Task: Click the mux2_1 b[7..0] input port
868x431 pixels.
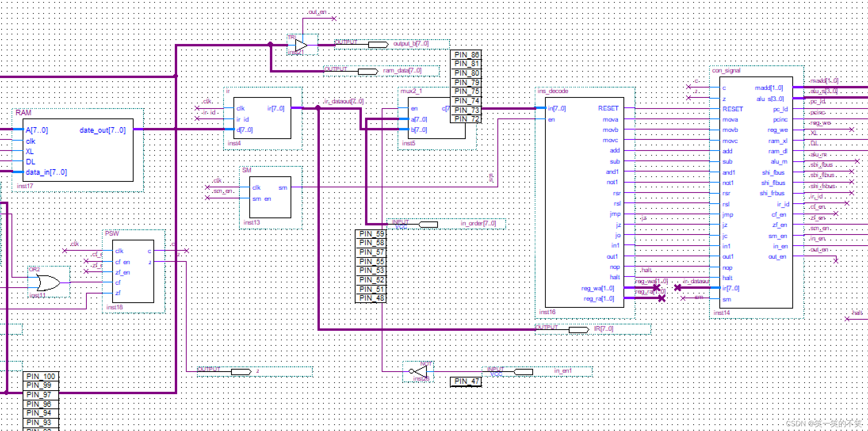Action: 419,130
